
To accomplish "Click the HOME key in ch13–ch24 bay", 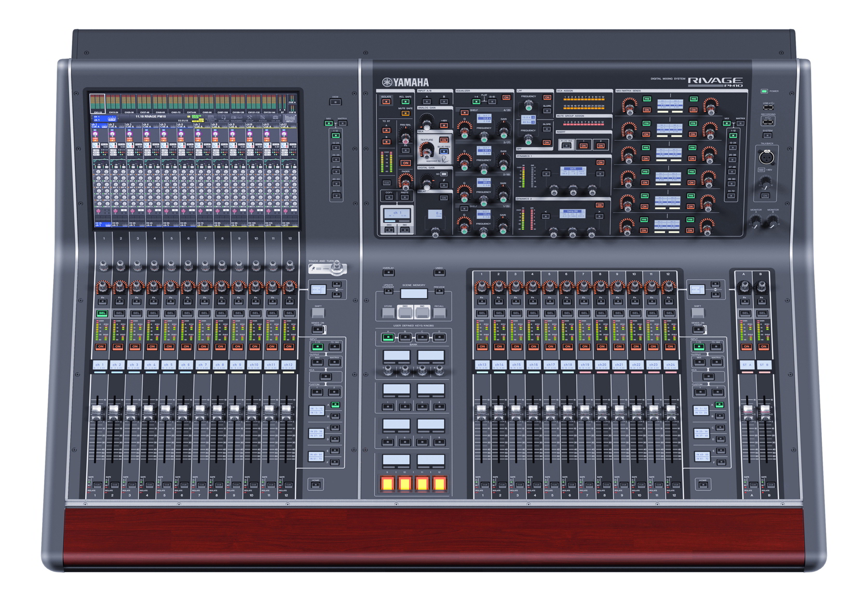I will click(703, 485).
